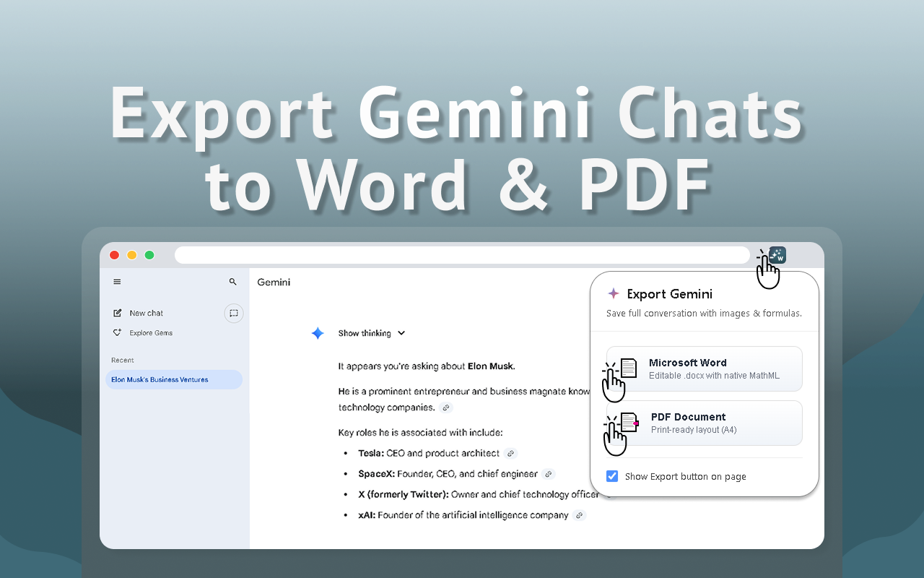Click the red close window button
Image resolution: width=924 pixels, height=578 pixels.
[x=114, y=255]
